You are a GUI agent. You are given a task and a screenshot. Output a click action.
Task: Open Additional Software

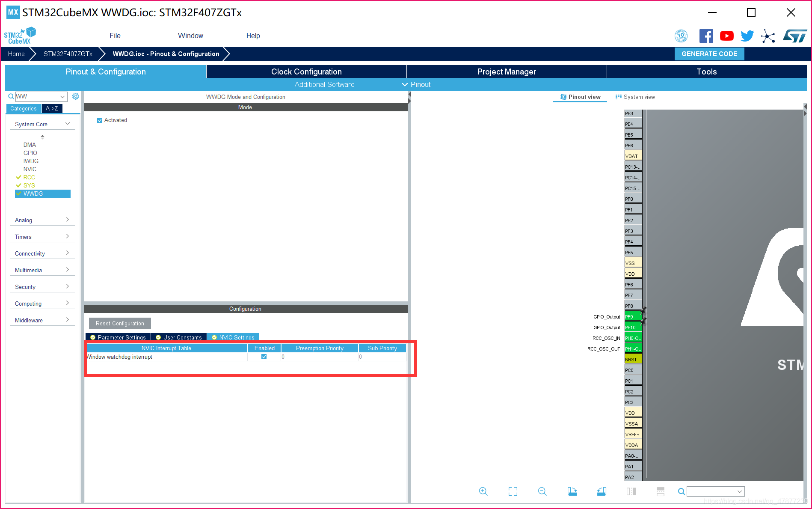pos(324,85)
